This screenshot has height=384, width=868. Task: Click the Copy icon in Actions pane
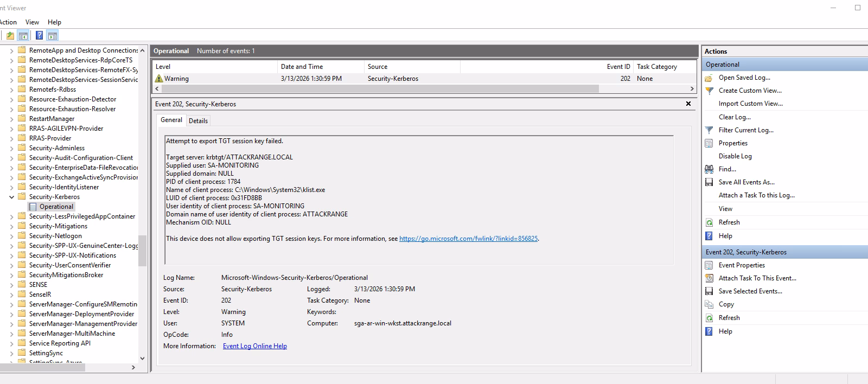click(709, 304)
